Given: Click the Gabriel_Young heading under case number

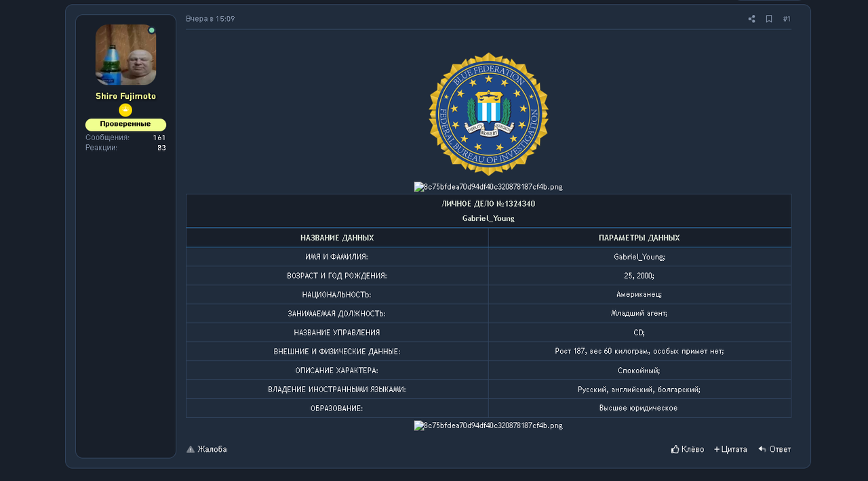Looking at the screenshot, I should click(x=488, y=219).
